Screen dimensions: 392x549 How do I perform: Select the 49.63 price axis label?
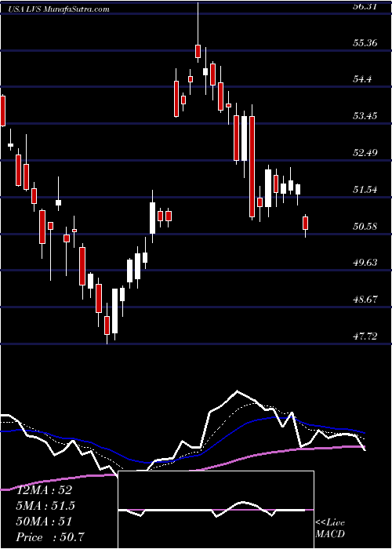click(x=365, y=263)
